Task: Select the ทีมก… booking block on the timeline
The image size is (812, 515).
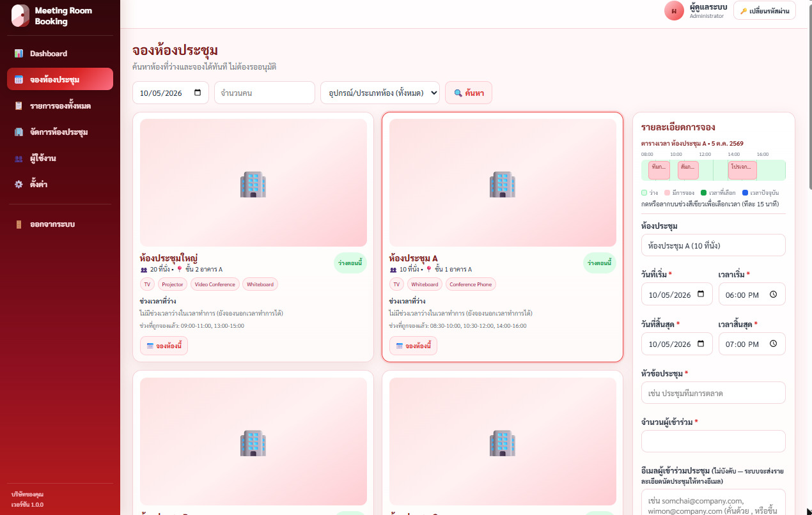Action: (x=659, y=170)
